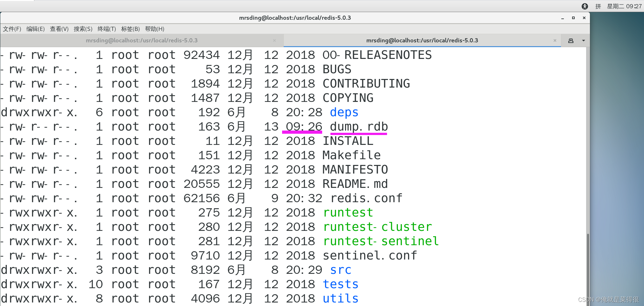Image resolution: width=644 pixels, height=306 pixels.
Task: Click the redis.conf file name
Action: pyautogui.click(x=366, y=198)
